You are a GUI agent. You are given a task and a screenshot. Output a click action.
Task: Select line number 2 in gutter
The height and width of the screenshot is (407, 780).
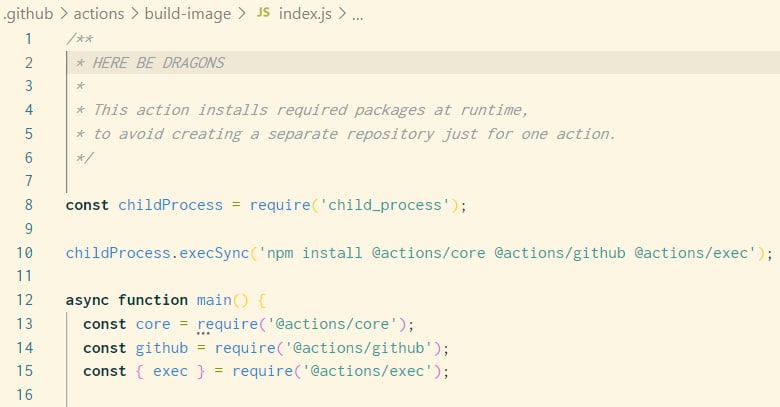tap(29, 63)
